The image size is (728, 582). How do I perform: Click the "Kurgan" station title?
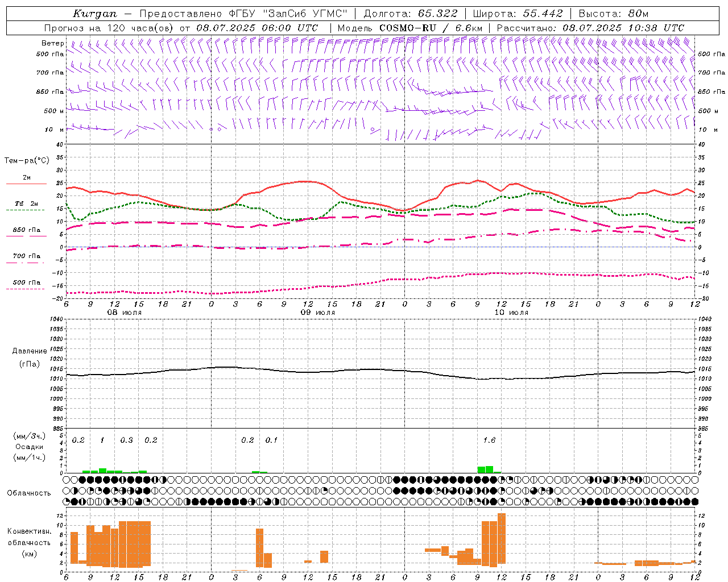click(x=95, y=14)
